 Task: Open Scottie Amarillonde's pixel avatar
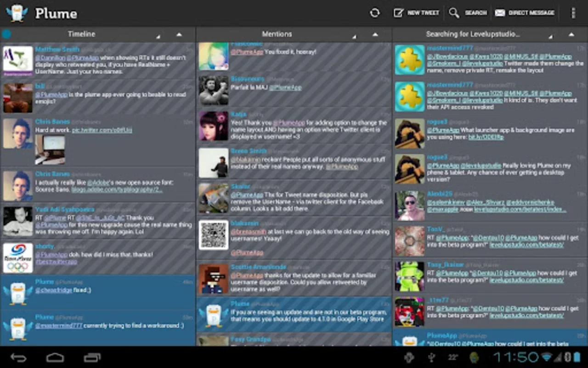214,279
